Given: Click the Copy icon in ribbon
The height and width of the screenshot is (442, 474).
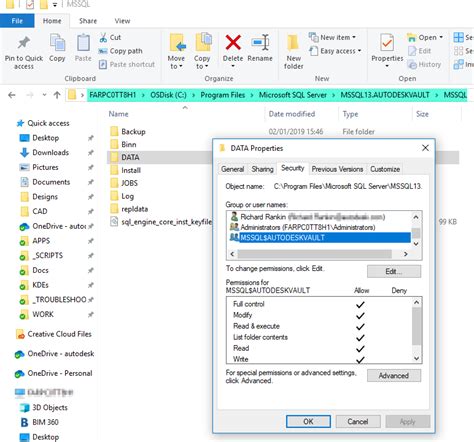Looking at the screenshot, I should coord(57,42).
